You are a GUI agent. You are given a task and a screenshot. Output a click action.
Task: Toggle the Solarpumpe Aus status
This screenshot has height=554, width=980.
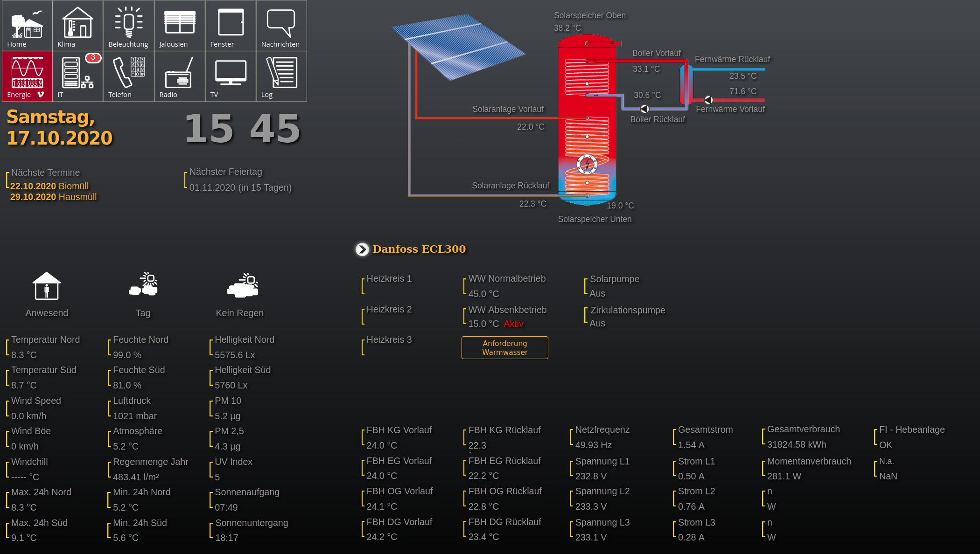click(x=597, y=293)
